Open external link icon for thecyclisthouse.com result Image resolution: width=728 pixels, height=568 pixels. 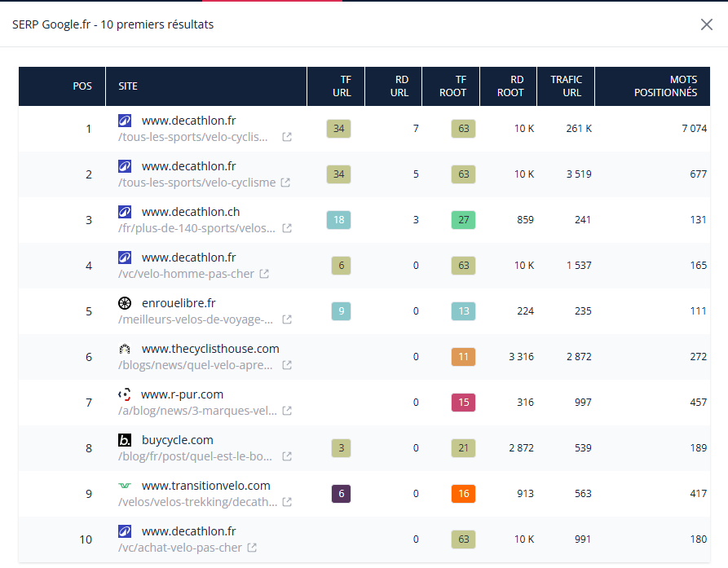287,365
